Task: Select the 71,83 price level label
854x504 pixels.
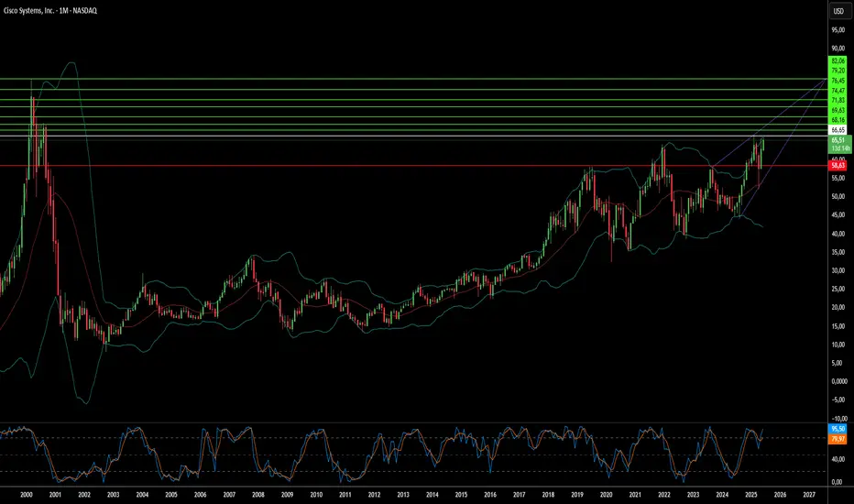Action: click(x=838, y=100)
